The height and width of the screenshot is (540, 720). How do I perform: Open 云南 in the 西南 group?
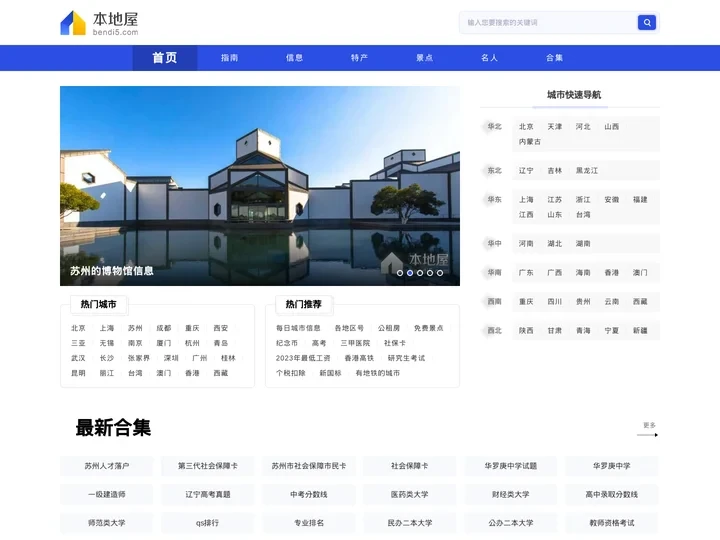[612, 302]
